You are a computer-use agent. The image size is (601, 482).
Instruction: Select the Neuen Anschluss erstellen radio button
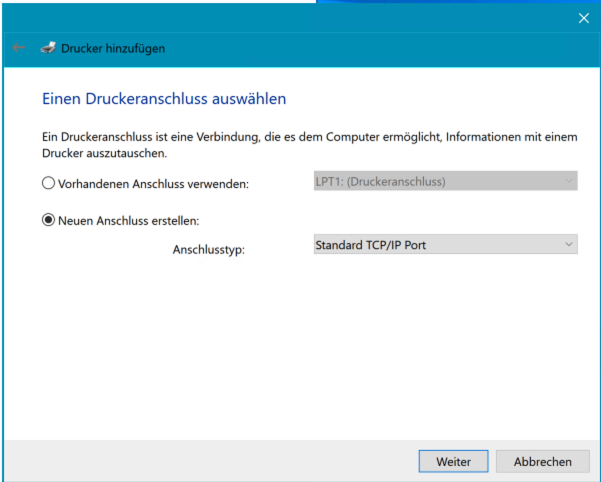coord(48,221)
